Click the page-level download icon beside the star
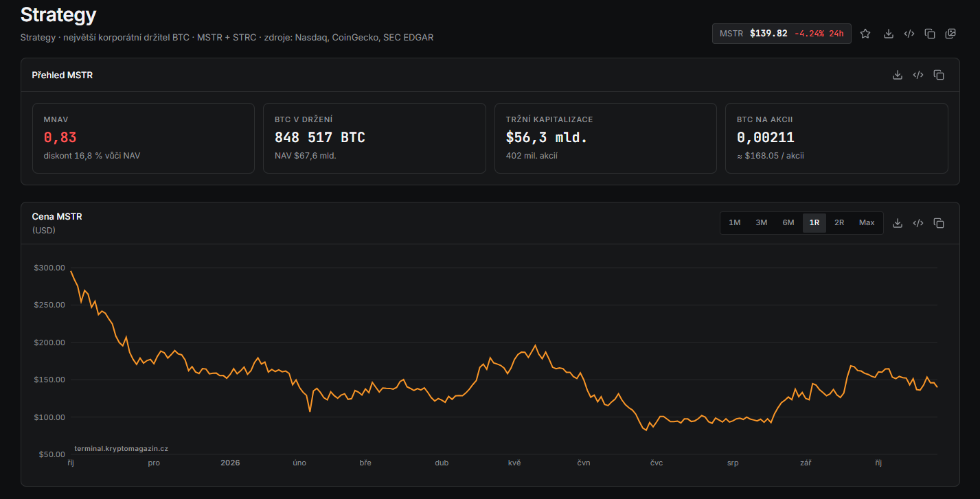The height and width of the screenshot is (499, 980). pyautogui.click(x=888, y=34)
